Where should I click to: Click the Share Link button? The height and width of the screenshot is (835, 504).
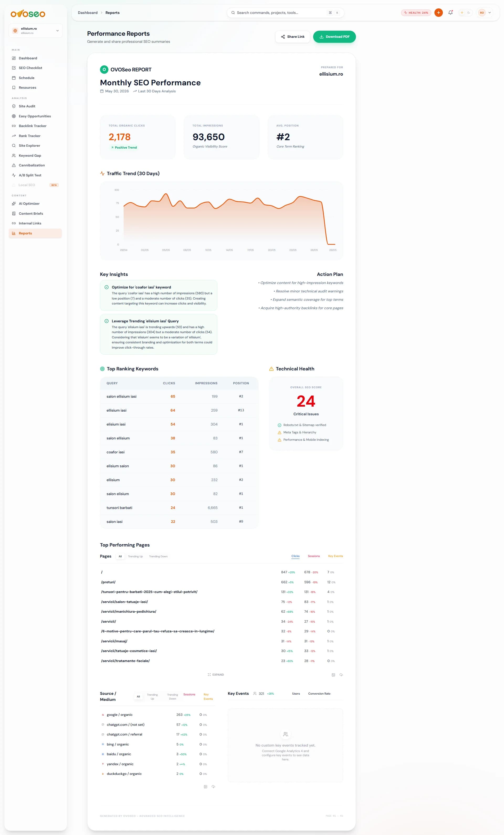pos(292,36)
